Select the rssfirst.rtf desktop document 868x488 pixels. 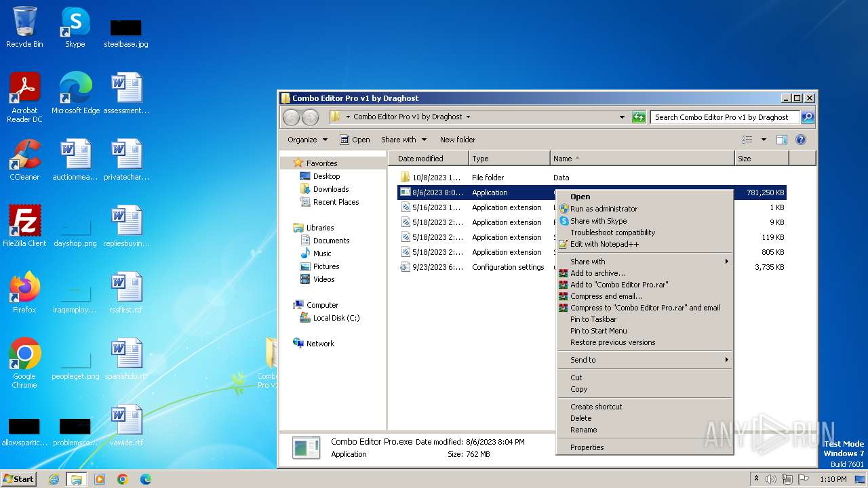(x=126, y=293)
